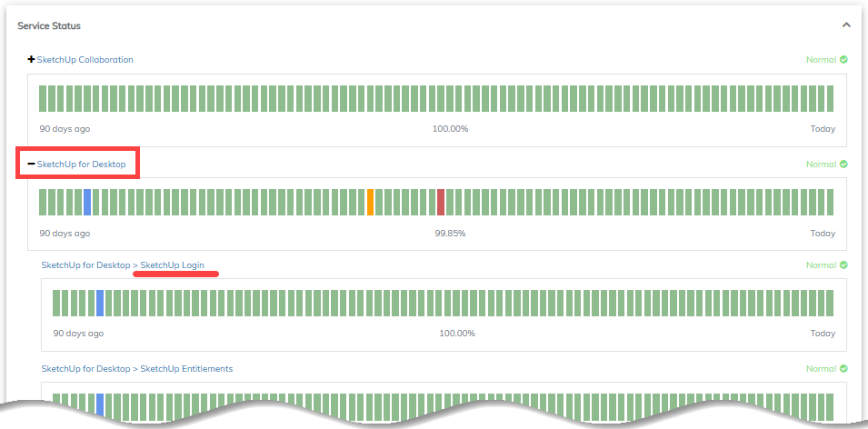Open the SketchUp for Desktop heading link
Image resolution: width=868 pixels, height=429 pixels.
tap(87, 165)
